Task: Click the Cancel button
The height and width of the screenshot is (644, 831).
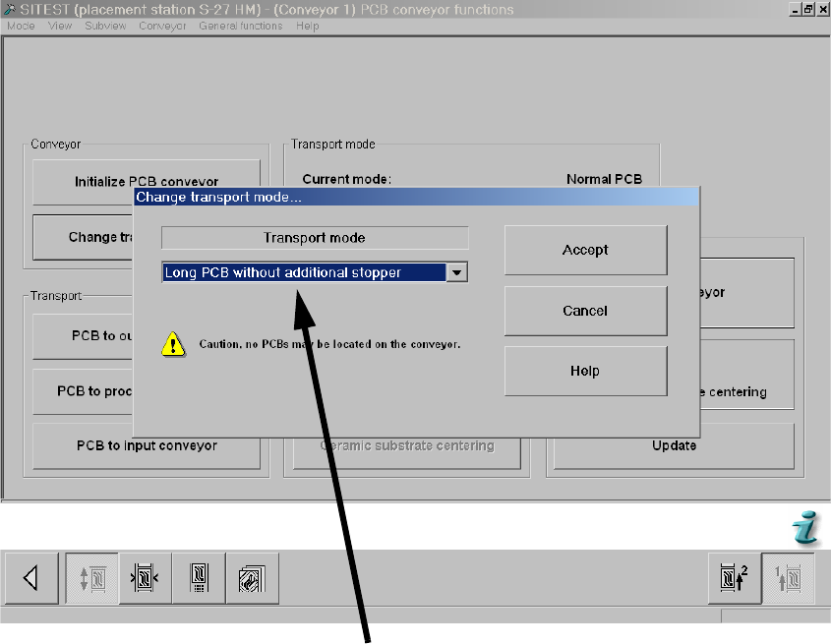Action: pyautogui.click(x=585, y=311)
